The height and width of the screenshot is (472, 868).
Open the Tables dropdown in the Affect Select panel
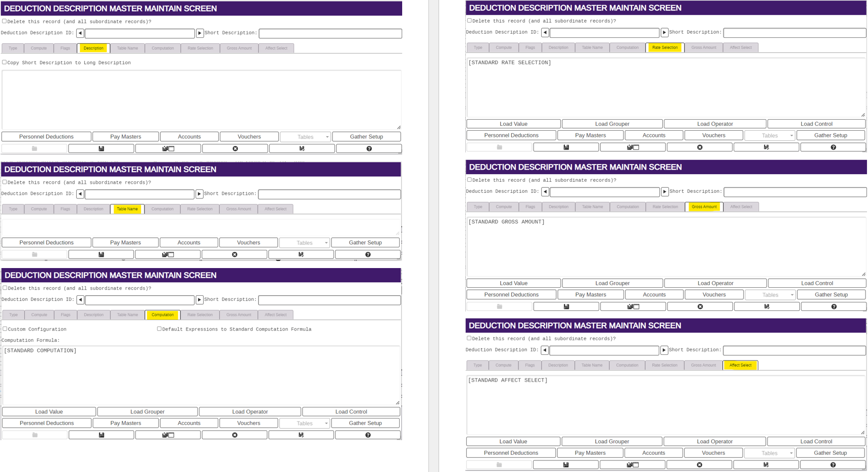point(769,453)
